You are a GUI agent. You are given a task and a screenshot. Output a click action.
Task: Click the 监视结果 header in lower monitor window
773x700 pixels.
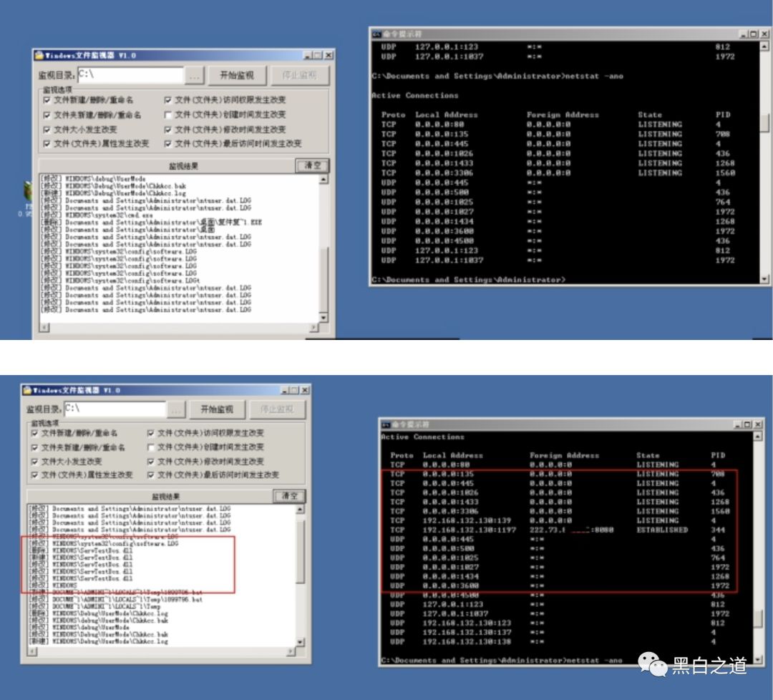(x=165, y=497)
